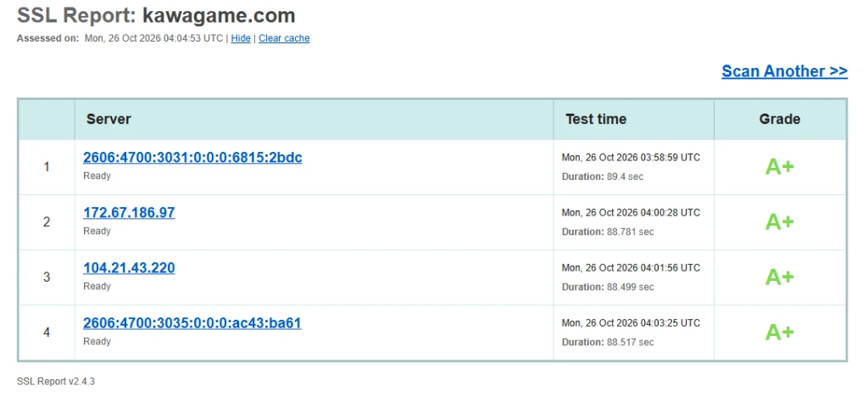The width and height of the screenshot is (868, 397).
Task: Select the A+ grade in row 1
Action: (780, 166)
